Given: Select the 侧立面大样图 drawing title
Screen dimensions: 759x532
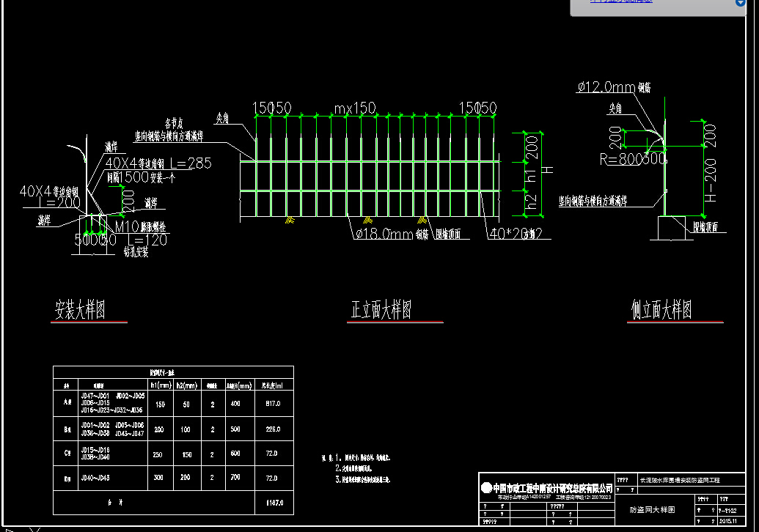Looking at the screenshot, I should [x=661, y=310].
